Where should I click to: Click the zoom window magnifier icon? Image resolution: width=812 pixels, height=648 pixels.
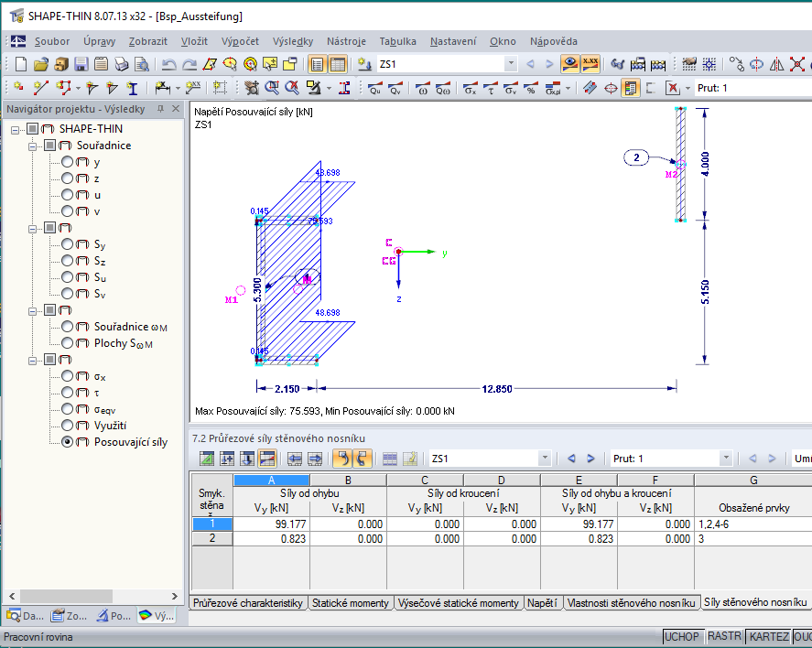(271, 89)
